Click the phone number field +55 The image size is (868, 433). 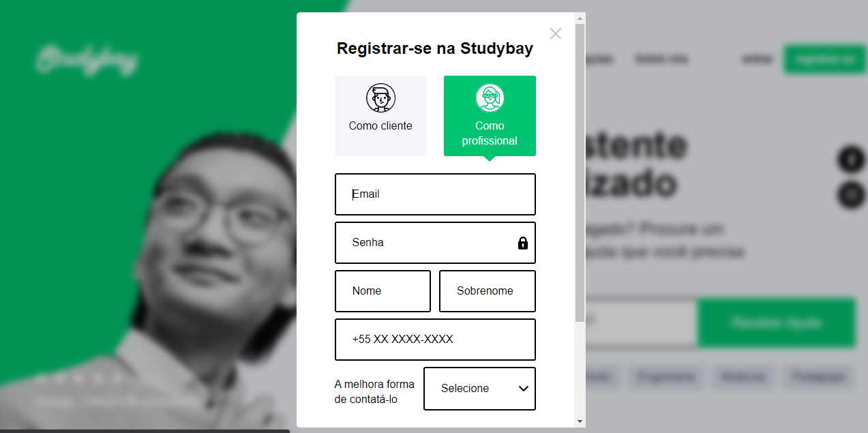[x=435, y=340]
